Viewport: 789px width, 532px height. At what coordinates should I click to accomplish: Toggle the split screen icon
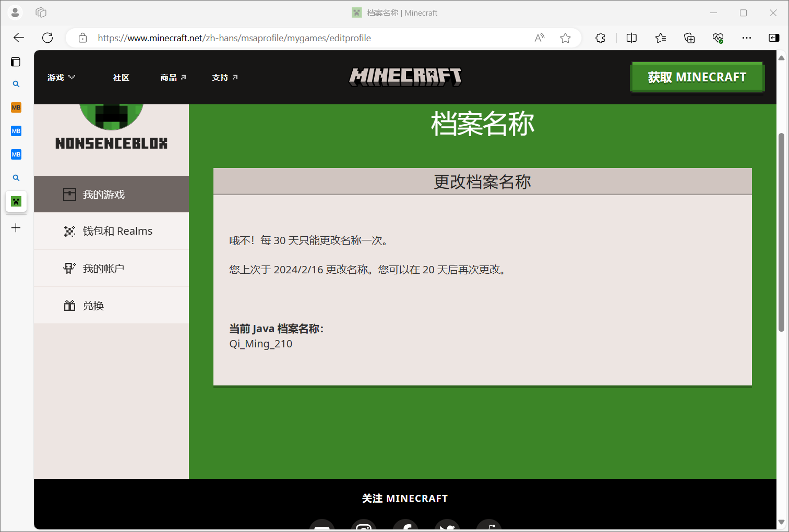[631, 38]
